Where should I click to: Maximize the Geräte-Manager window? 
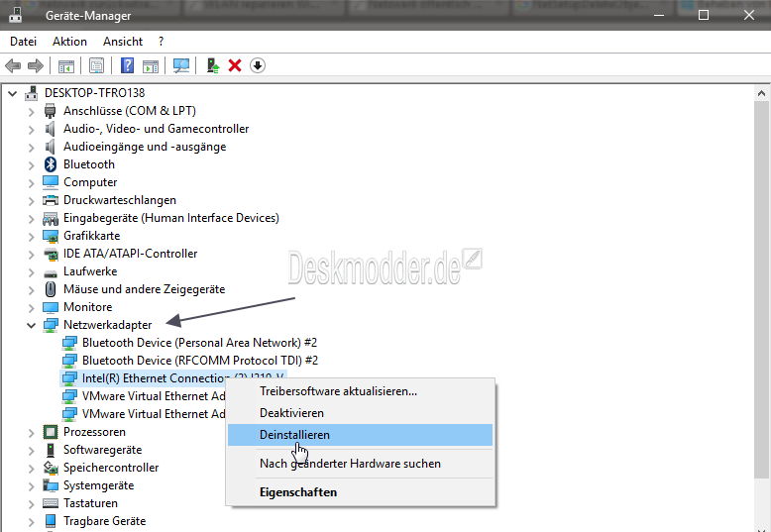point(704,15)
